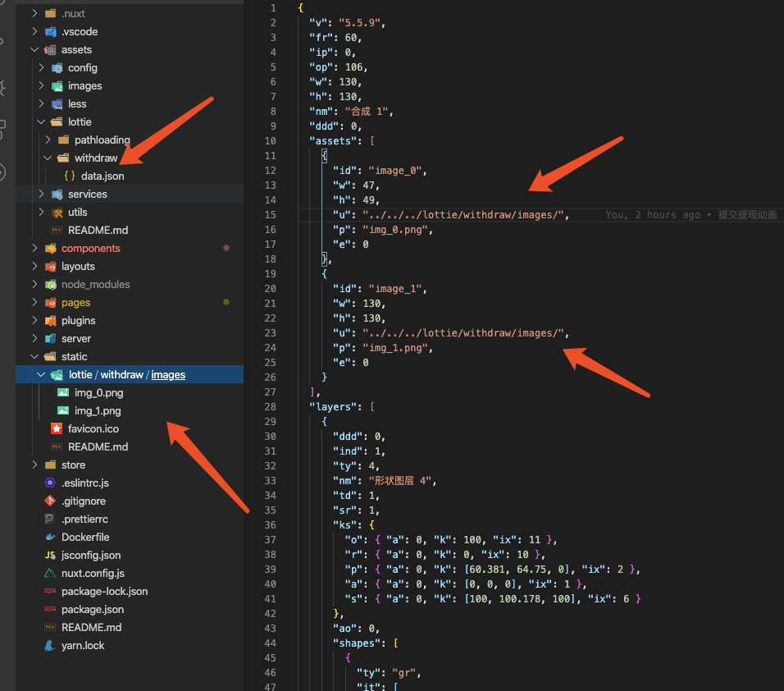784x691 pixels.
Task: Expand the .vscode folder chevron
Action: [34, 31]
